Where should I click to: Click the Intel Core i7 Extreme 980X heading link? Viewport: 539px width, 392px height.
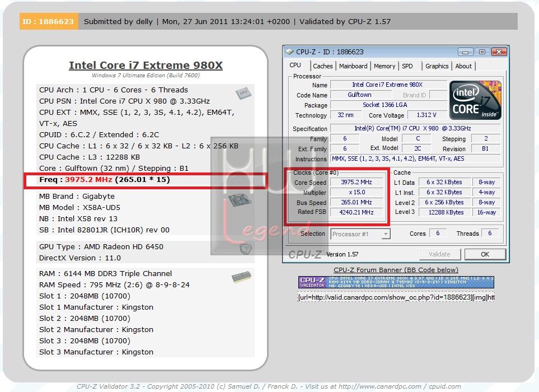[146, 66]
